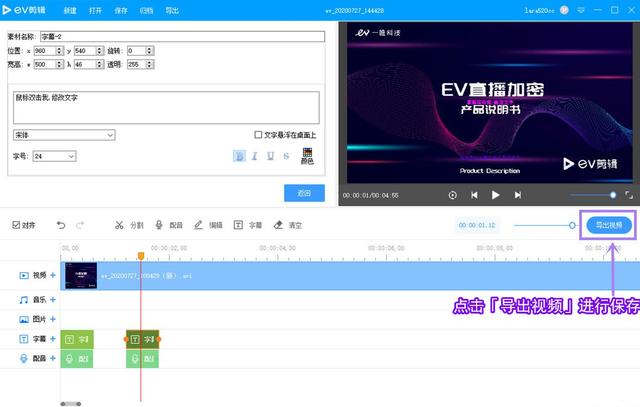The height and width of the screenshot is (407, 640).
Task: Click the 导出视频 button
Action: click(x=609, y=225)
